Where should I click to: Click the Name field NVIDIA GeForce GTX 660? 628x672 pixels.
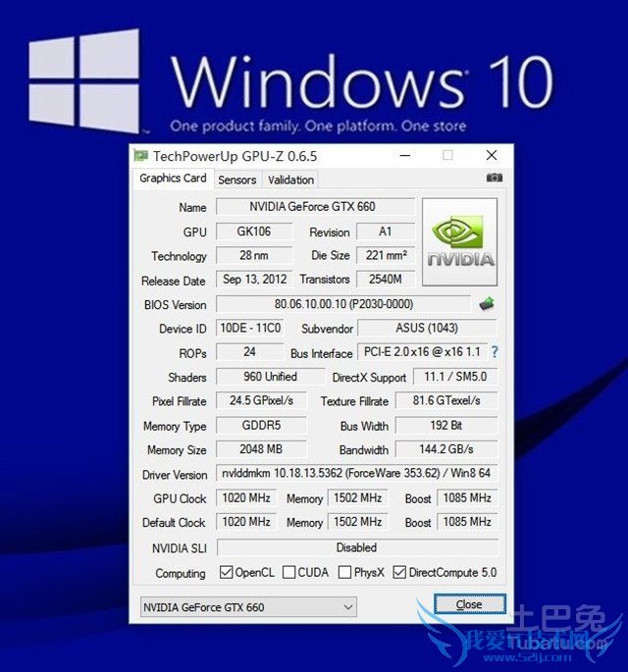click(x=316, y=207)
